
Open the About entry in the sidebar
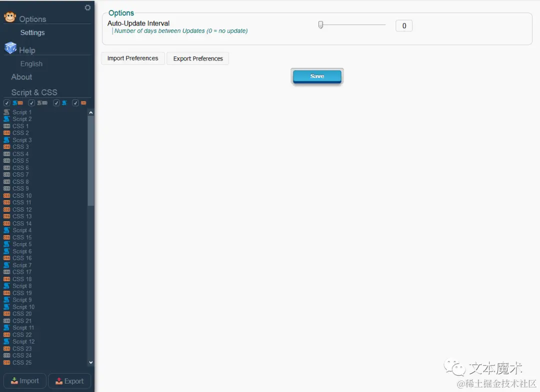(x=21, y=77)
